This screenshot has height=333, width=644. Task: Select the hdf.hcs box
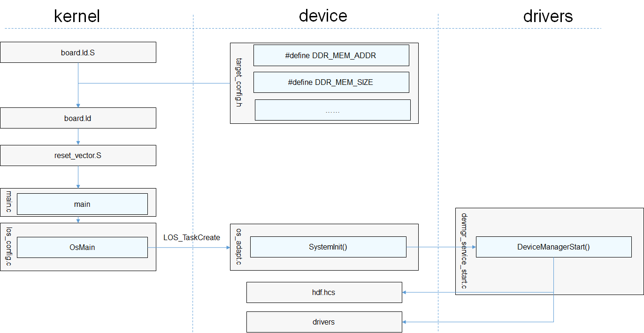[324, 292]
